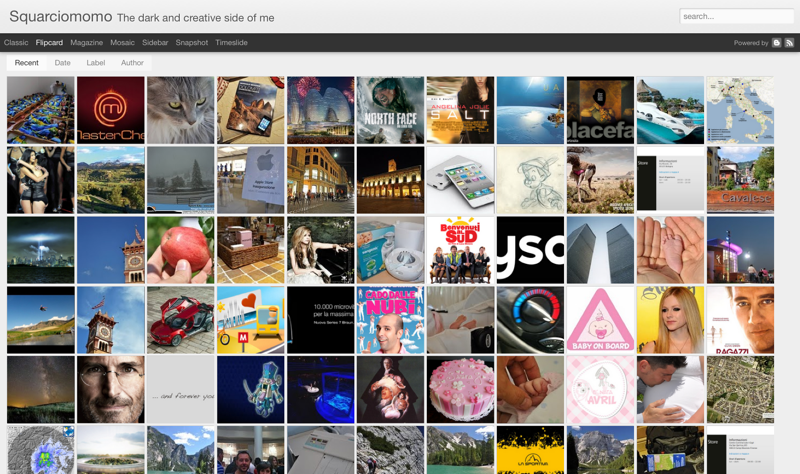Image resolution: width=800 pixels, height=474 pixels.
Task: Open the MasterChef logo thumbnail
Action: 111,110
